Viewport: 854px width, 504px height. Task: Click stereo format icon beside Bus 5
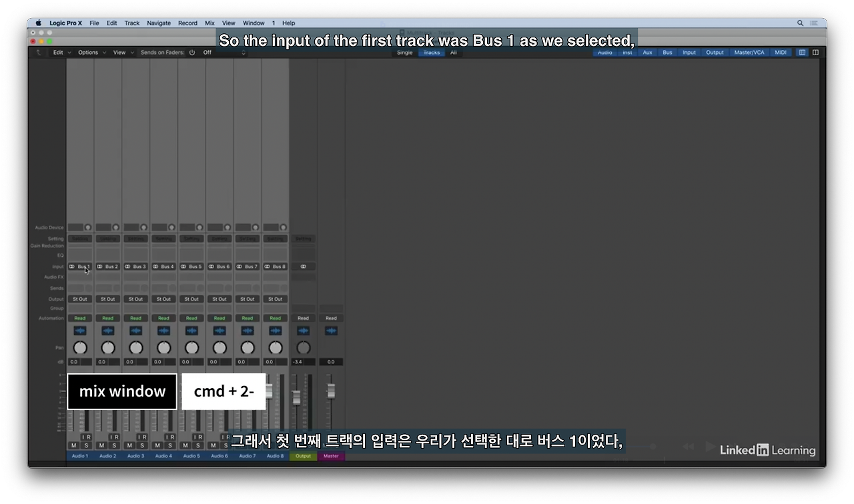pos(183,267)
